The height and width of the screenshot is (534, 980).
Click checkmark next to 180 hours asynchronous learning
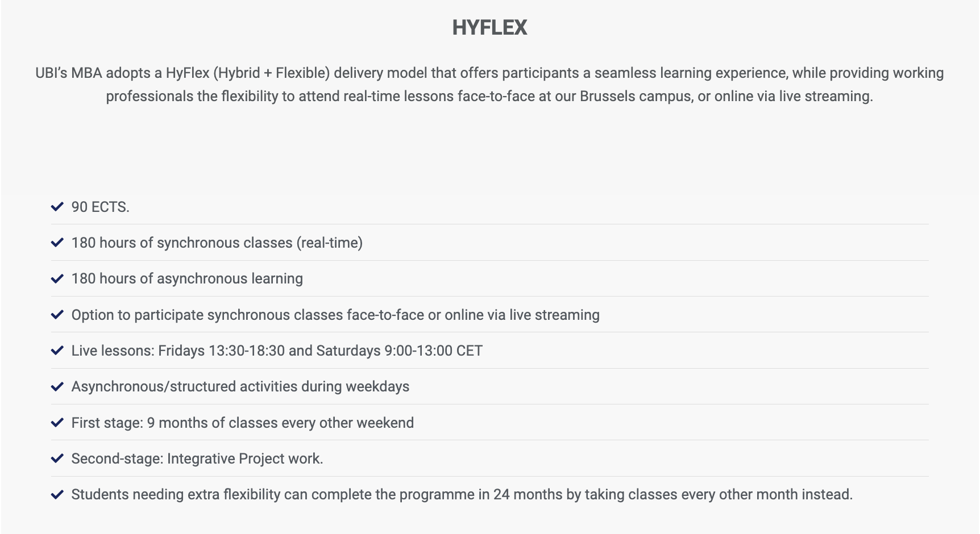point(57,278)
